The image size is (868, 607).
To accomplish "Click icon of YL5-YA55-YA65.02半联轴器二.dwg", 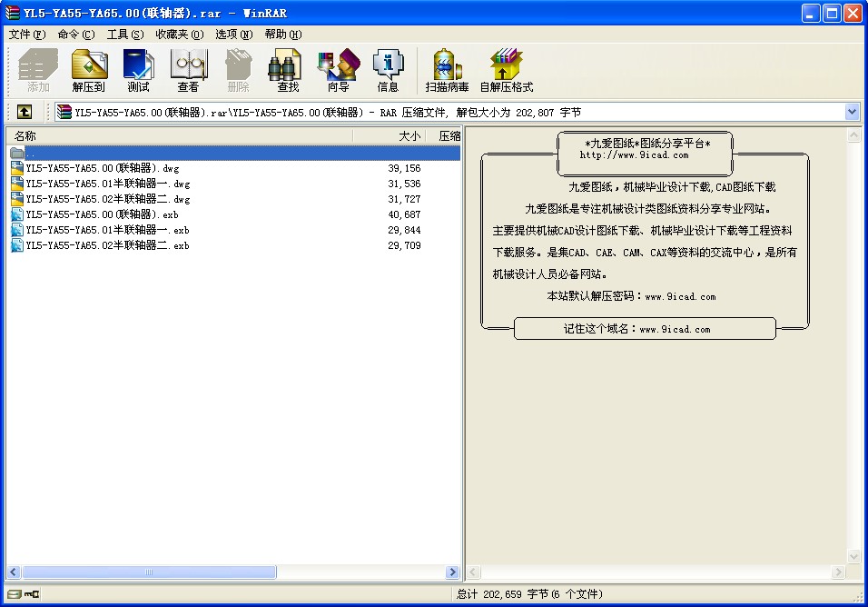I will (17, 199).
